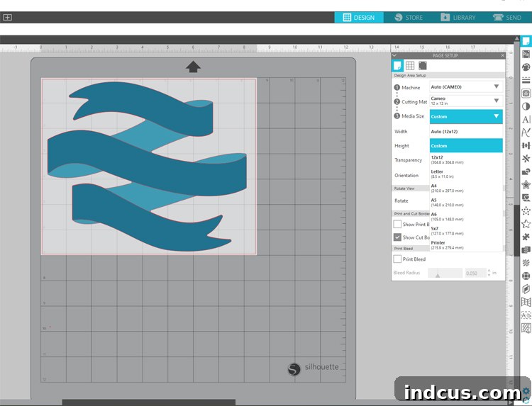The width and height of the screenshot is (532, 406).
Task: Open the Text Style panel icon
Action: [526, 119]
